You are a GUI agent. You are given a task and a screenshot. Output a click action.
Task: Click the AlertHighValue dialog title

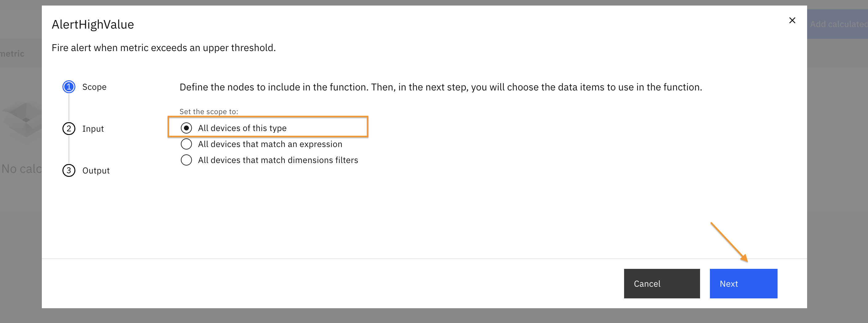click(x=93, y=25)
